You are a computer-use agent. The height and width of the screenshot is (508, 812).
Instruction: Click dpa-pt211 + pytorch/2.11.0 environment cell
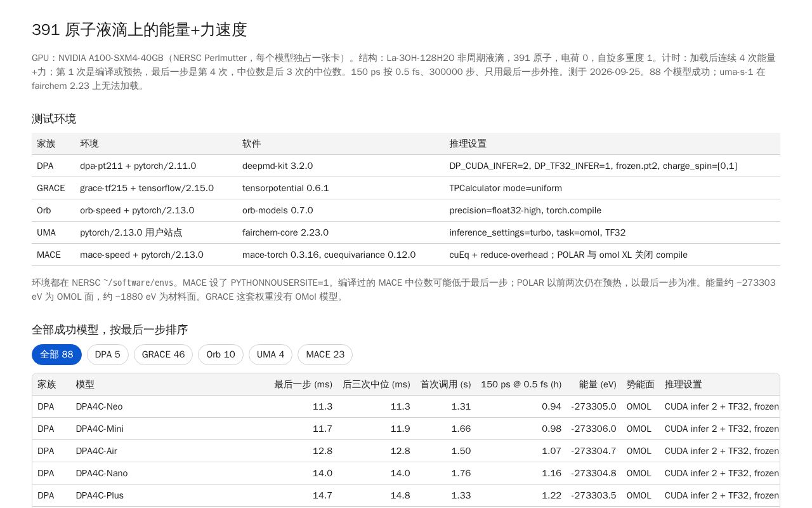[138, 166]
